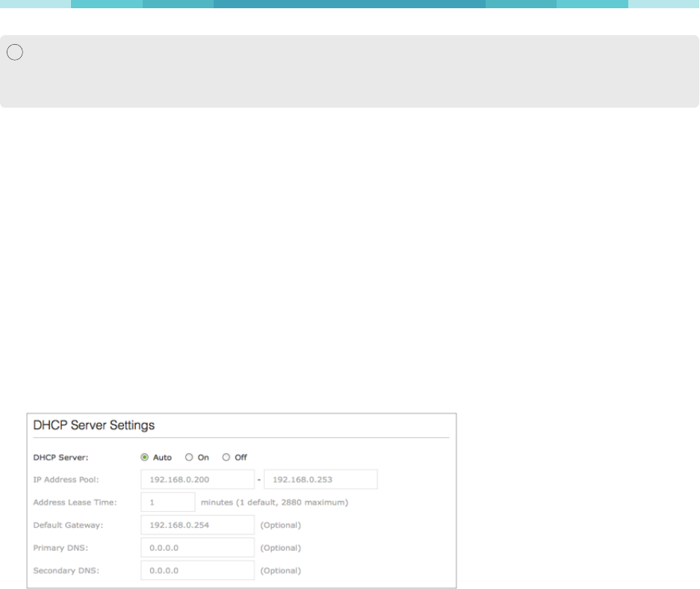Click the 'Secondary DNS:' label
Screen dimensions: 700x589
pyautogui.click(x=66, y=571)
